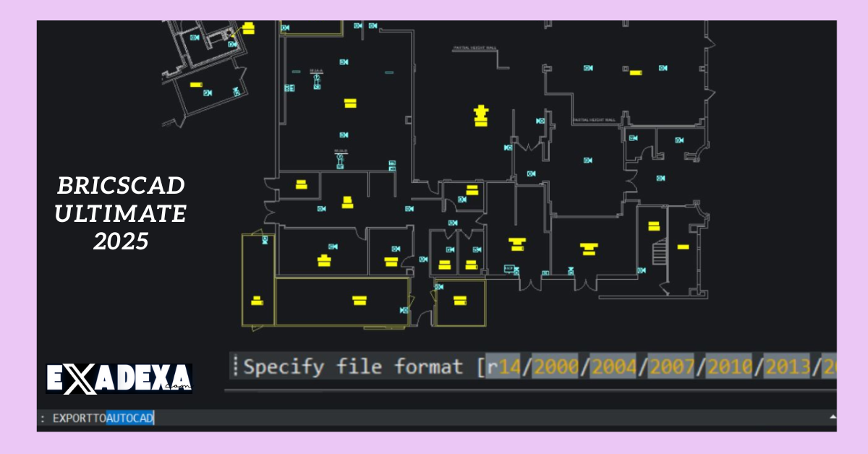Select the large cross-shaped yellow block
The image size is (868, 454).
pos(480,114)
